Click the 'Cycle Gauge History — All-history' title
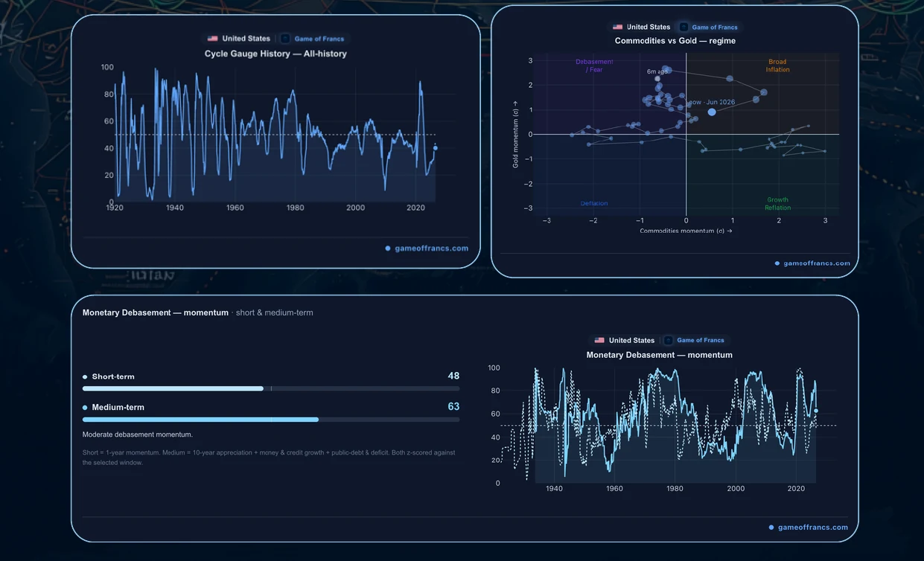 [275, 54]
